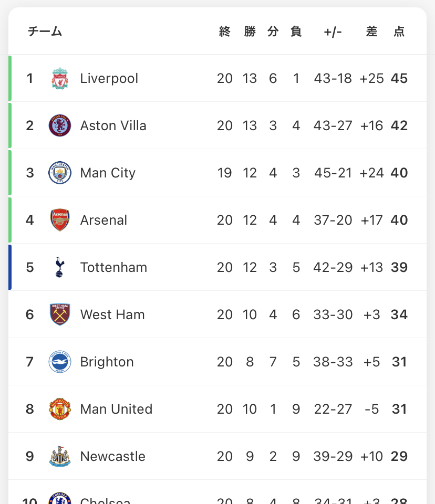
Task: Click the 勝 wins column header
Action: (x=250, y=31)
